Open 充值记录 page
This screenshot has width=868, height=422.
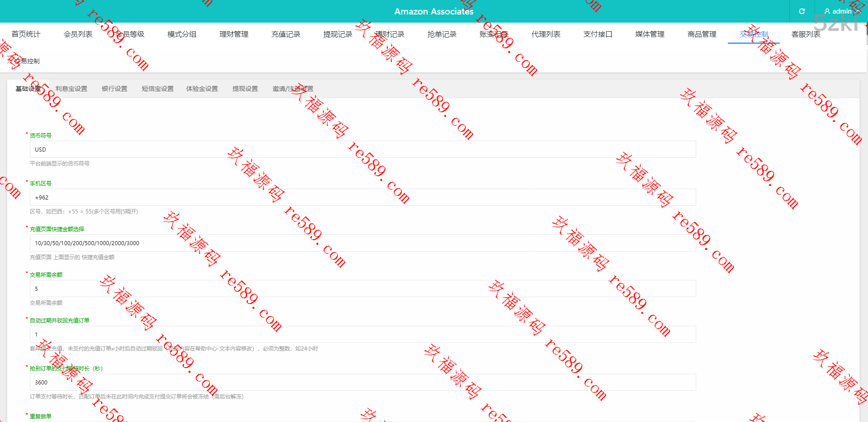286,34
